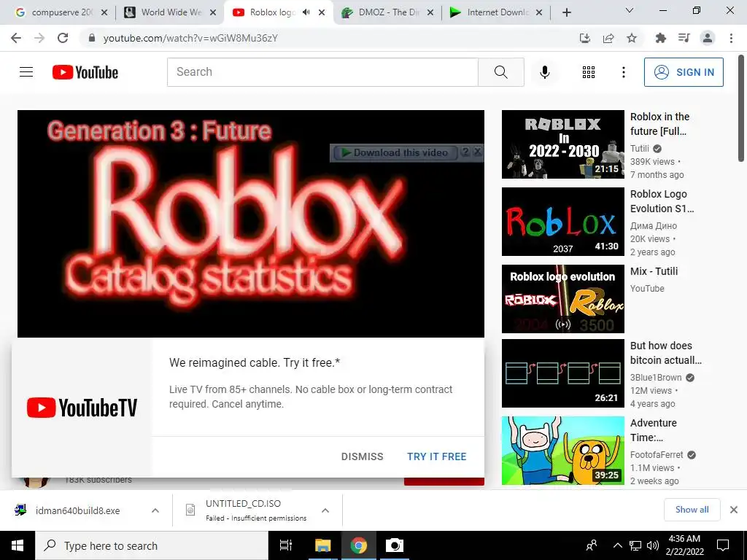Go back with the browser back arrow
The width and height of the screenshot is (747, 560).
click(16, 38)
